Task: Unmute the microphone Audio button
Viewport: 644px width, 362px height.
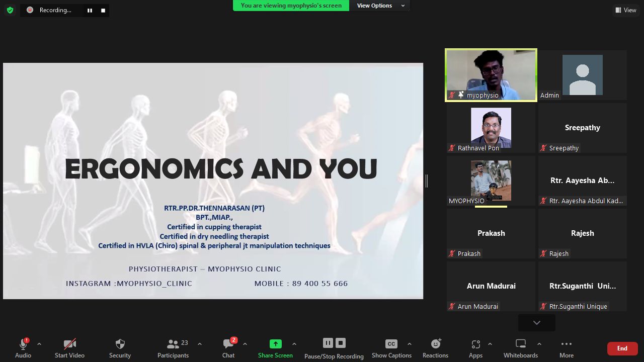Action: (x=23, y=344)
